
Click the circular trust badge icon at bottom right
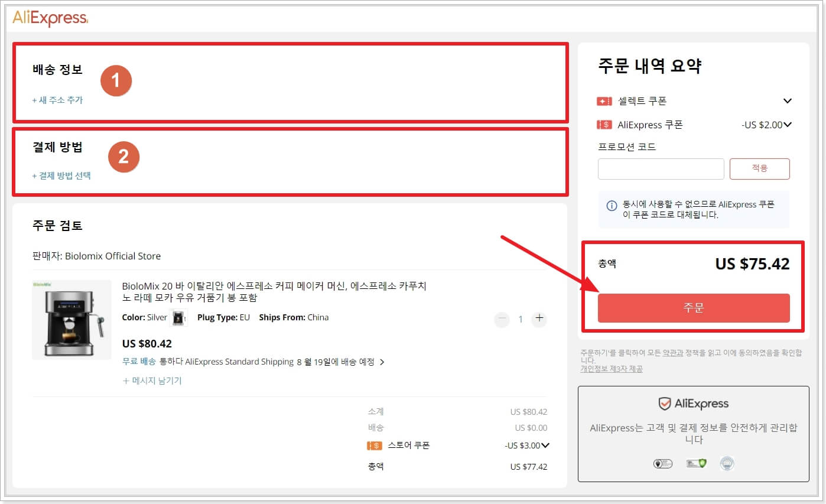pyautogui.click(x=727, y=464)
